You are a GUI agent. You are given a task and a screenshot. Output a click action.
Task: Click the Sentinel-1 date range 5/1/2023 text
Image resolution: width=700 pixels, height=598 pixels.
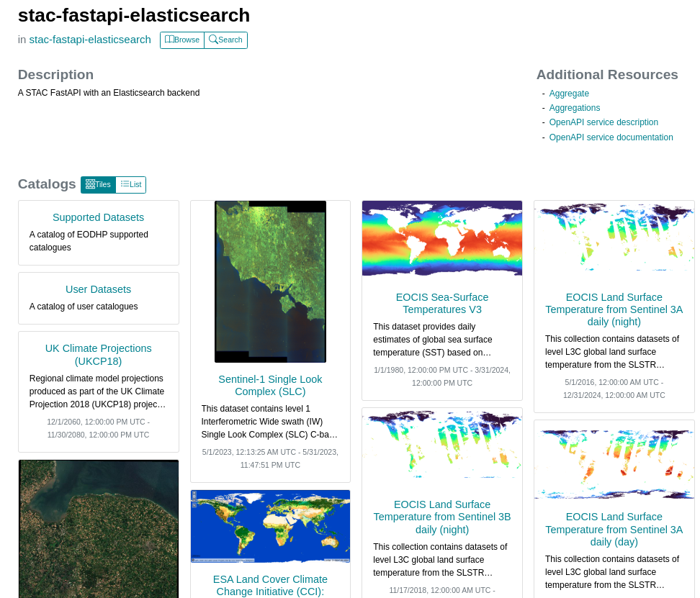(x=270, y=458)
